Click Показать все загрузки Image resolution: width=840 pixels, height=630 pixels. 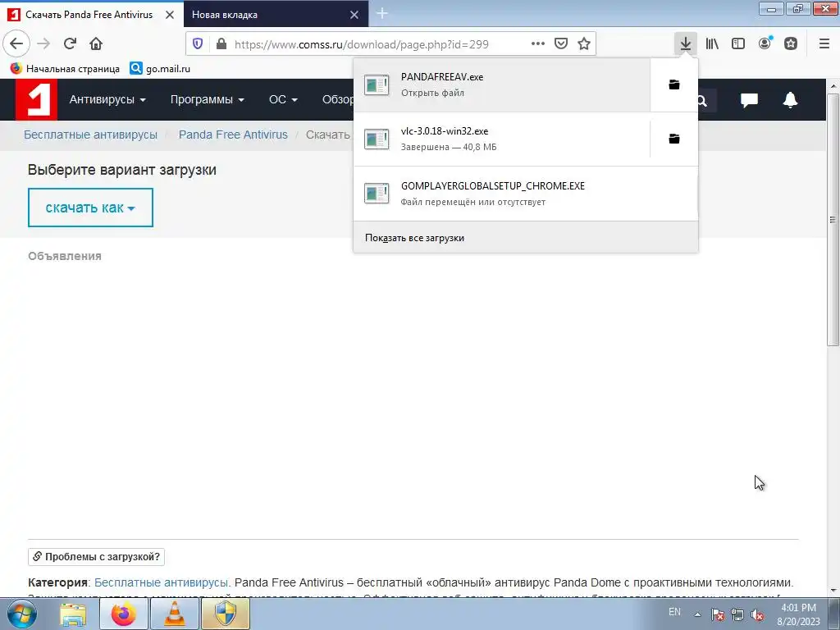pyautogui.click(x=526, y=237)
